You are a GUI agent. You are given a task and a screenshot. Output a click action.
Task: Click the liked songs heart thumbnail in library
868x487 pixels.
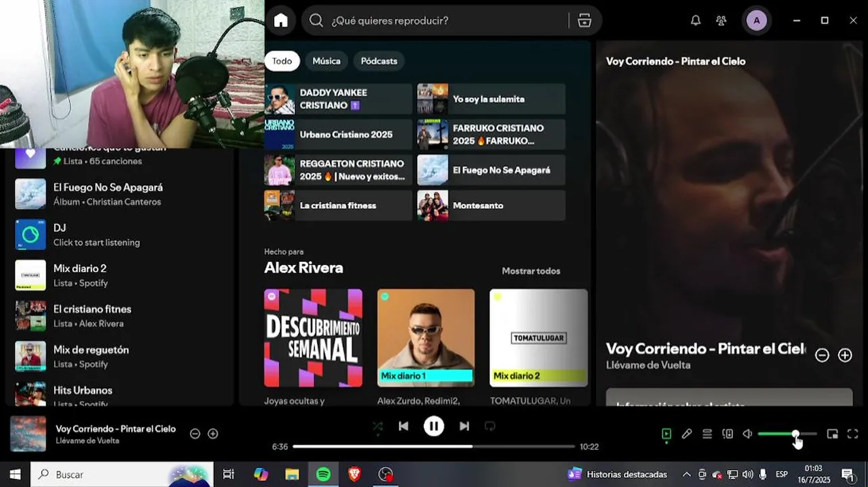point(30,158)
